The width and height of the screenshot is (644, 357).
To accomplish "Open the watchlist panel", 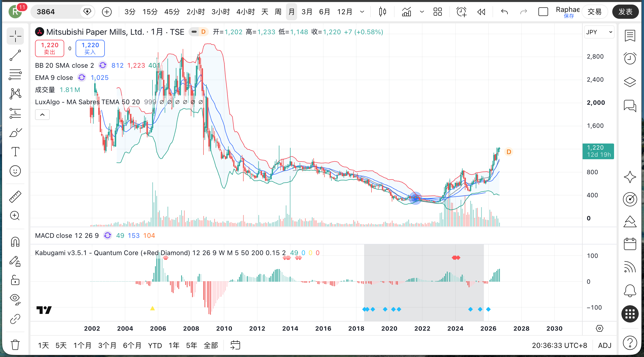I will (x=630, y=36).
